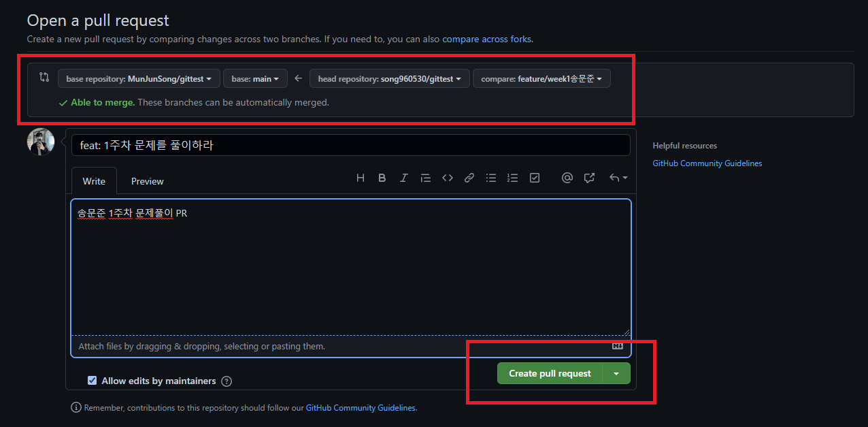Screen dimensions: 868x427
Task: Click the help icon beside Allow edits
Action: 227,381
